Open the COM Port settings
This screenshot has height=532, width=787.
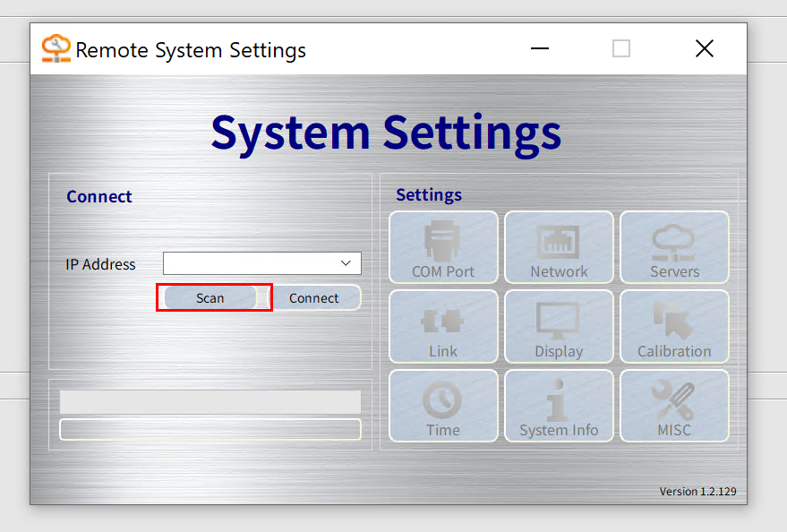pos(443,248)
